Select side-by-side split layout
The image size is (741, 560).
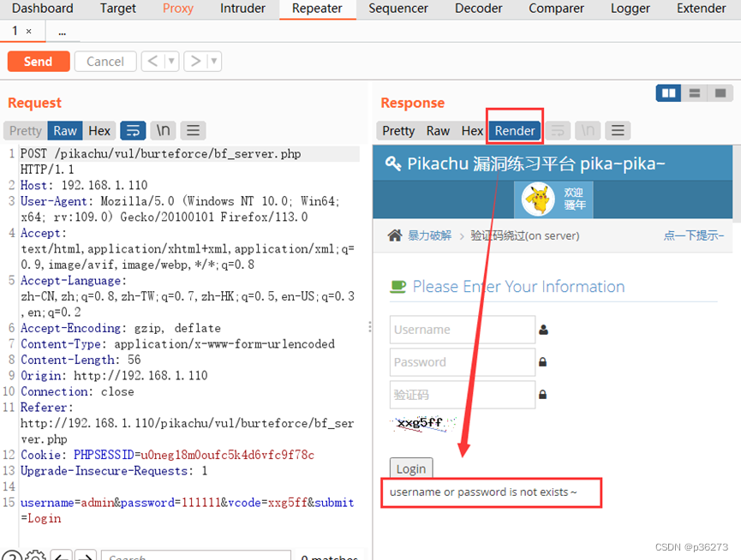(669, 93)
